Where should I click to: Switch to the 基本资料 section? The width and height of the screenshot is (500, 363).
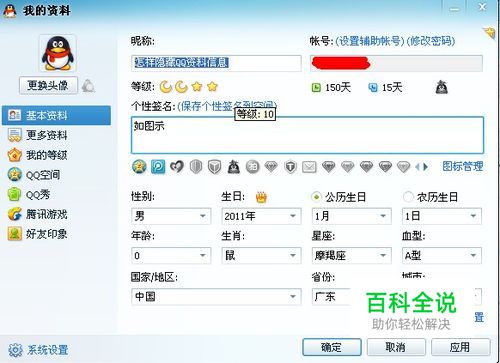[x=56, y=115]
